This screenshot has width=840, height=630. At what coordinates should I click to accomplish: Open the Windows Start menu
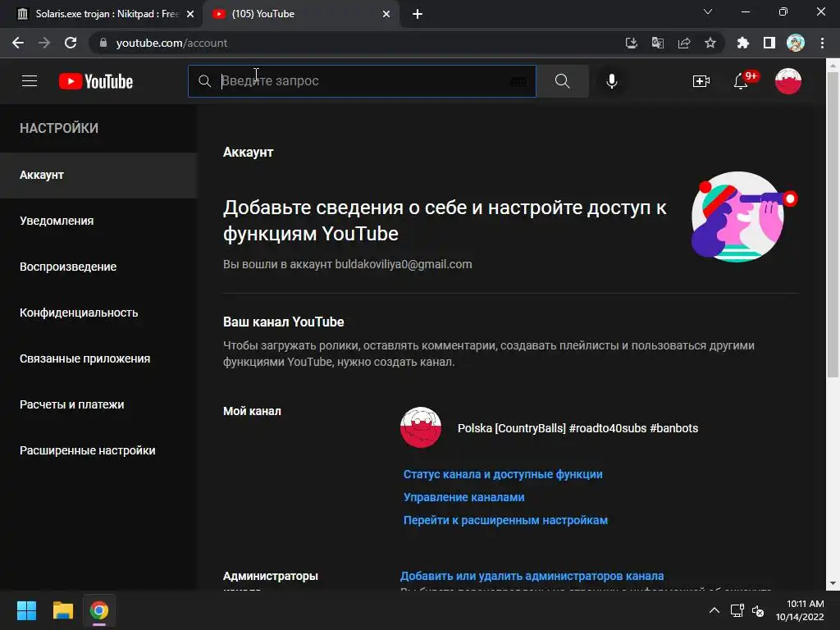[26, 610]
